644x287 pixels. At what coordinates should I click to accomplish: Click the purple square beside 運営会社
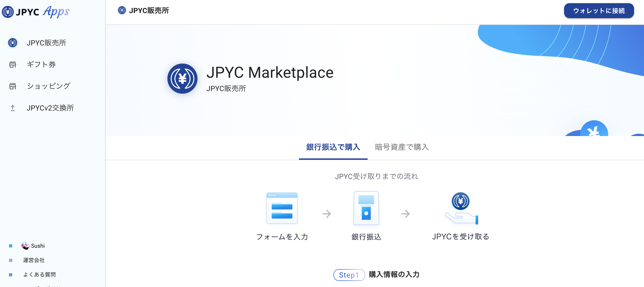tap(10, 260)
